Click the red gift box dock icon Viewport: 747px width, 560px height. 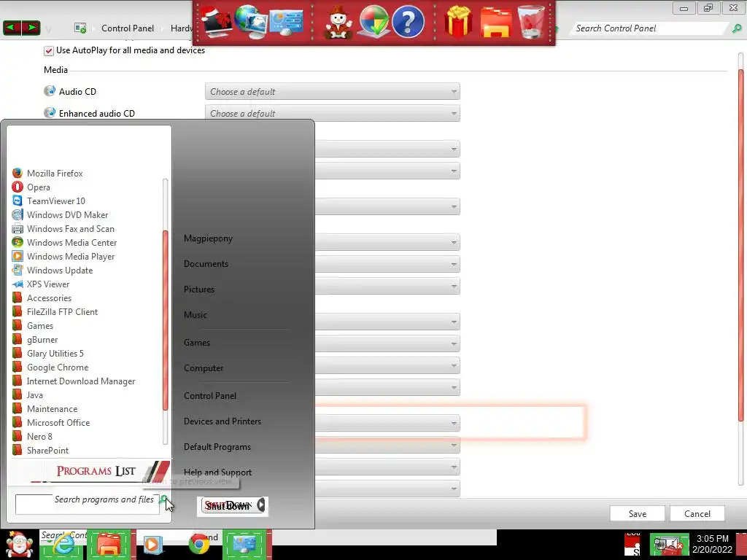pyautogui.click(x=458, y=22)
